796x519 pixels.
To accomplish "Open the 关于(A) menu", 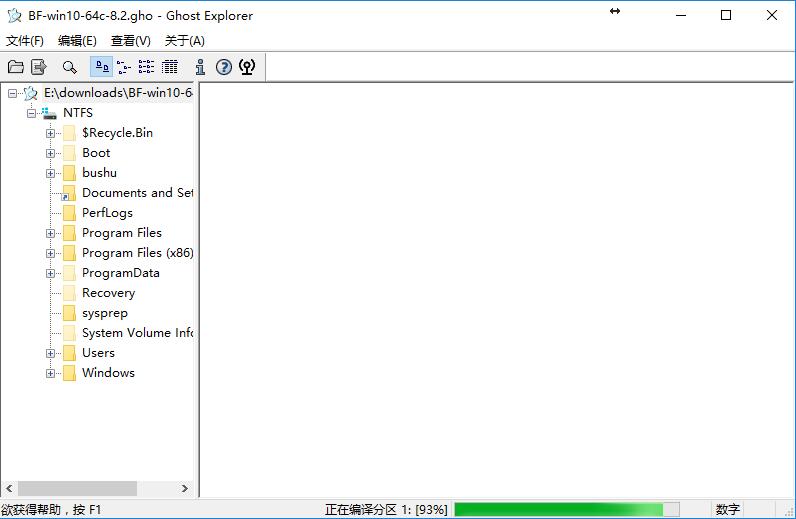I will (x=184, y=41).
